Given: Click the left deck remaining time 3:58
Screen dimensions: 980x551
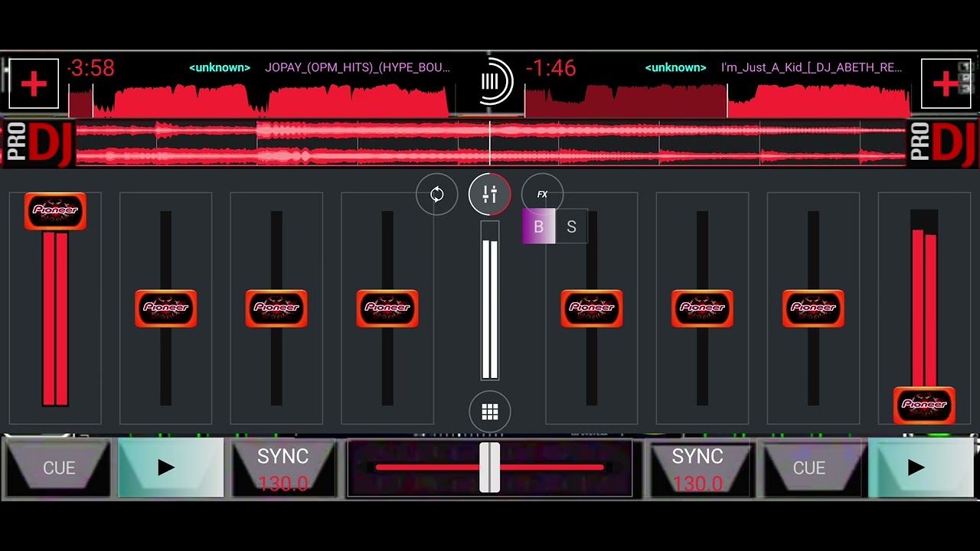Looking at the screenshot, I should click(91, 68).
